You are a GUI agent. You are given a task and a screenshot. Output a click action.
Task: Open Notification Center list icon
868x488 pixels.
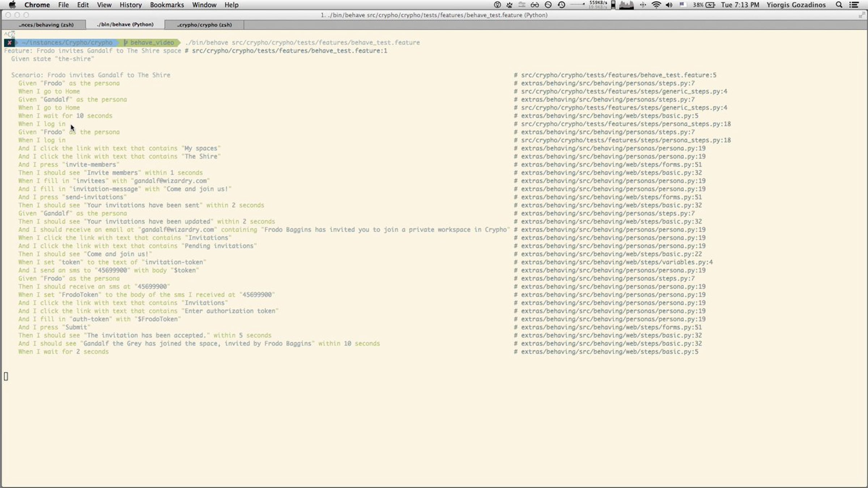pos(854,5)
